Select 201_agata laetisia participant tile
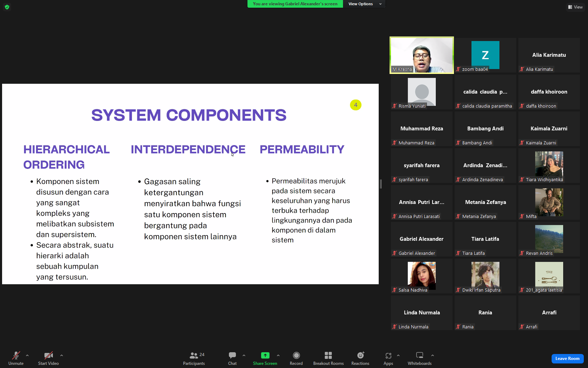Viewport: 588px width, 368px height. point(549,276)
